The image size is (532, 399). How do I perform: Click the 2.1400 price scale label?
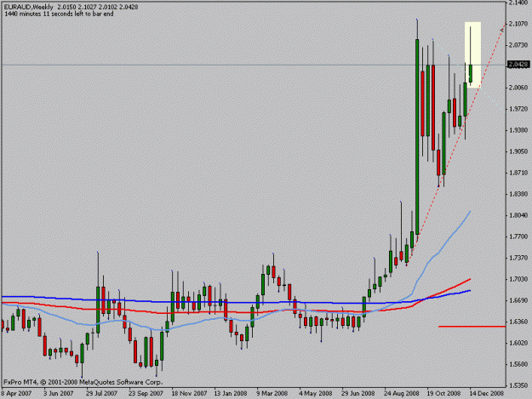[518, 3]
